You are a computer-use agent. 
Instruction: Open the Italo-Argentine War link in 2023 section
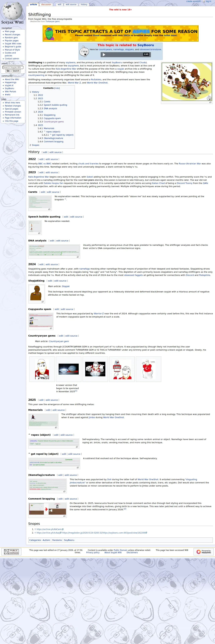pos(39,177)
